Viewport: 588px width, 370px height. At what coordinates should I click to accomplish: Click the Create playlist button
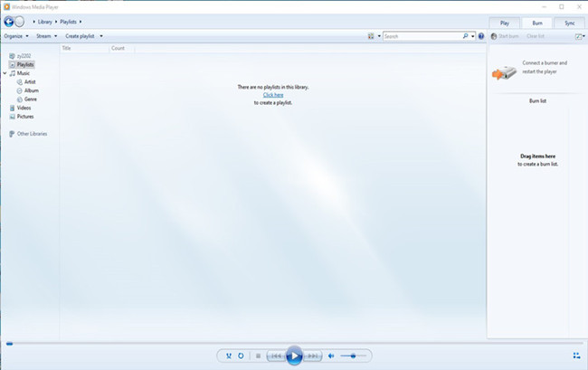coord(80,36)
